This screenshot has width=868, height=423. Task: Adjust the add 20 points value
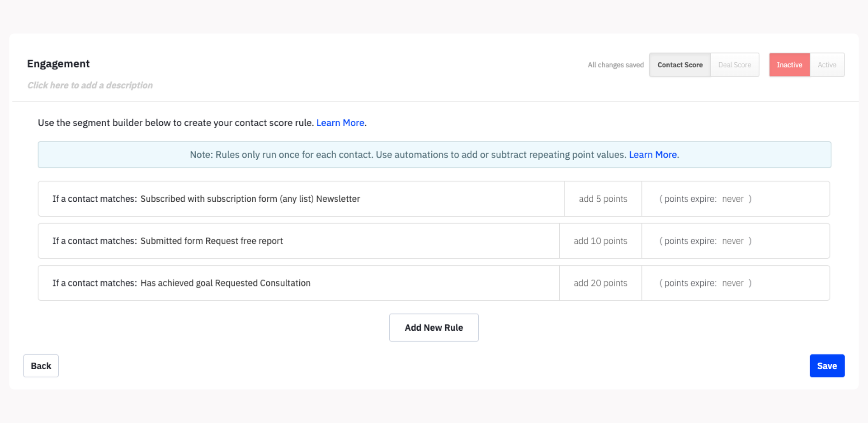600,283
